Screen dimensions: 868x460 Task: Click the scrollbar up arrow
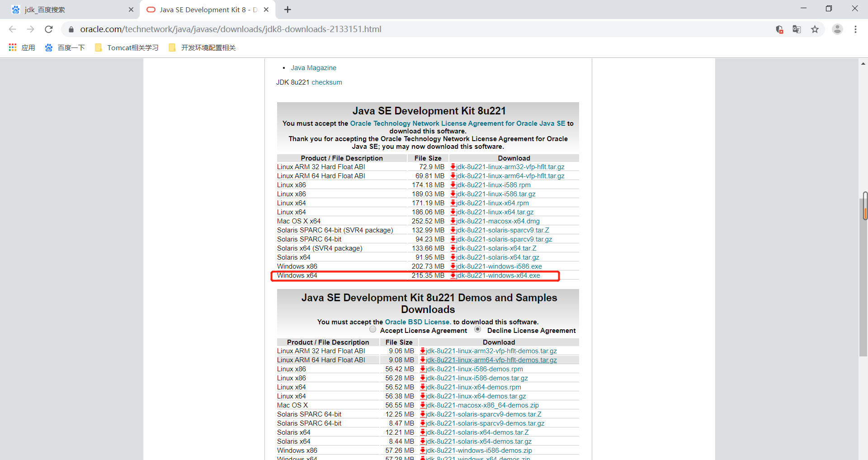coord(863,64)
